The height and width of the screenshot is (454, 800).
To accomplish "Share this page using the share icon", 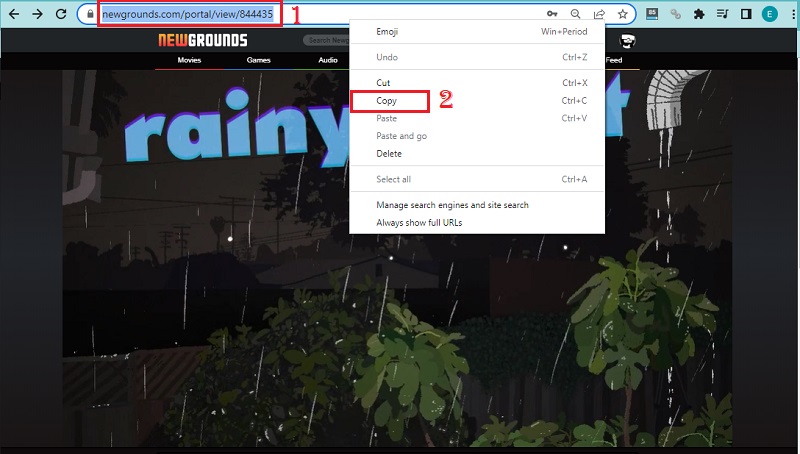I will [599, 14].
